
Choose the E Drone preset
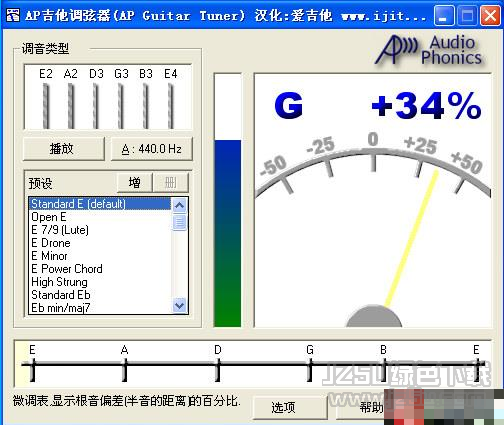click(100, 243)
